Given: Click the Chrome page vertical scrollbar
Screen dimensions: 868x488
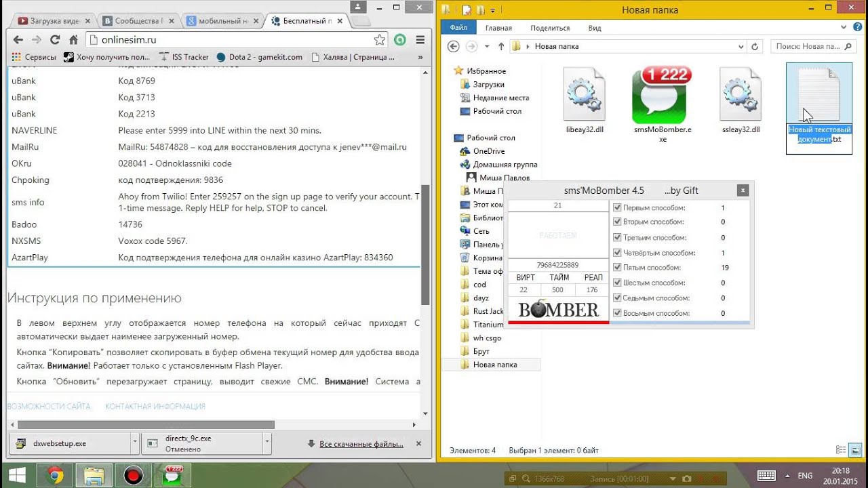Looking at the screenshot, I should [x=426, y=245].
